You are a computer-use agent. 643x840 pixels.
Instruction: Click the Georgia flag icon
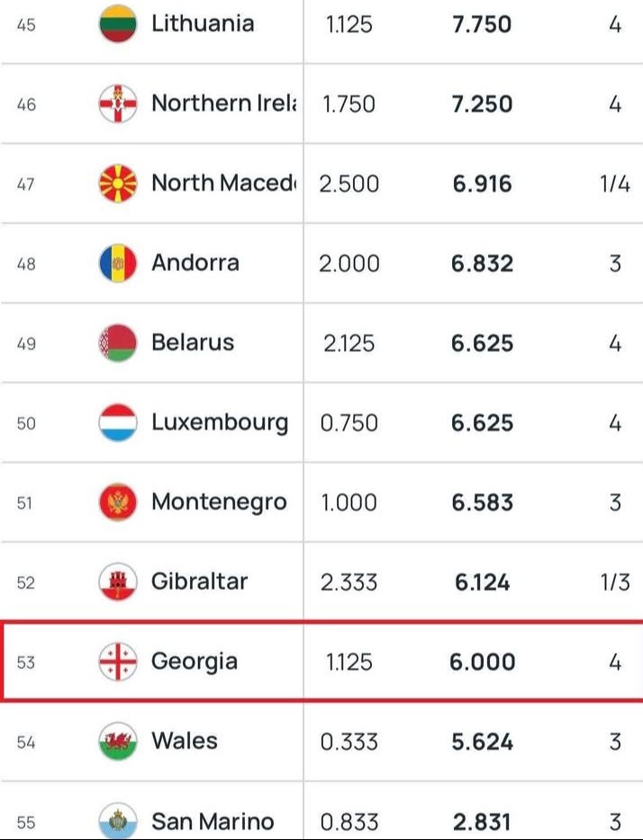coord(117,663)
